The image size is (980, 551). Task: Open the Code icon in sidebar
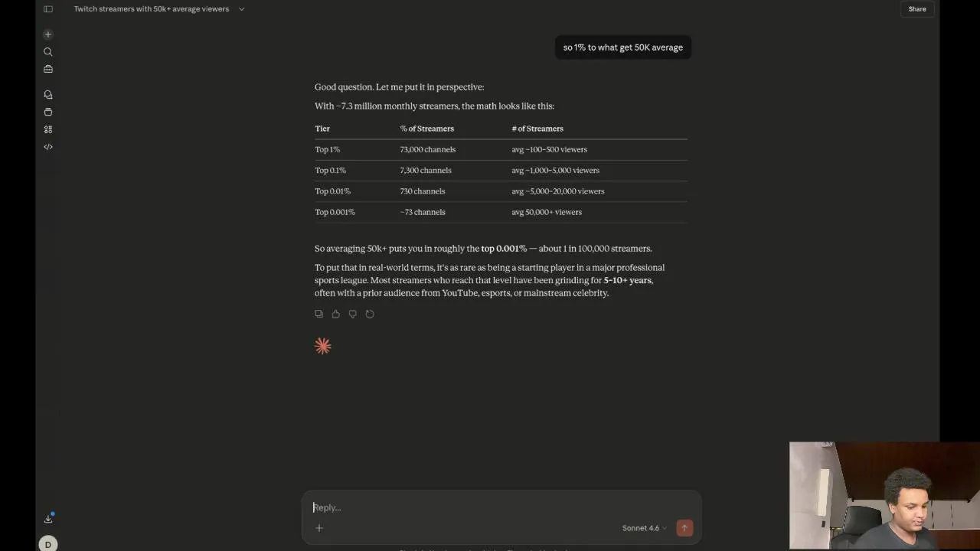pyautogui.click(x=48, y=147)
